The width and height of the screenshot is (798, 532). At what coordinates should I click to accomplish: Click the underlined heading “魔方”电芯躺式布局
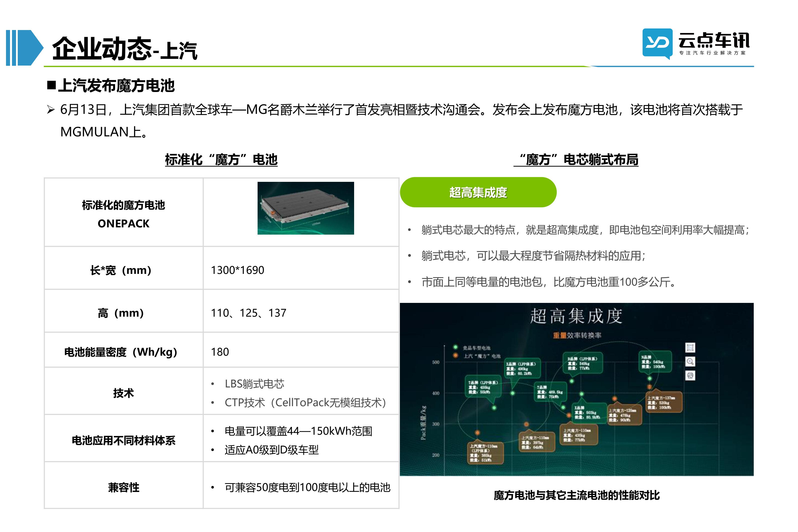point(575,160)
